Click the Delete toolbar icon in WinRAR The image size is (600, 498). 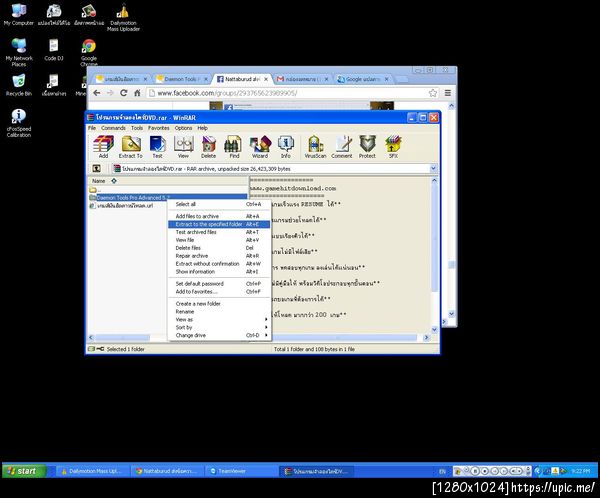[x=209, y=147]
